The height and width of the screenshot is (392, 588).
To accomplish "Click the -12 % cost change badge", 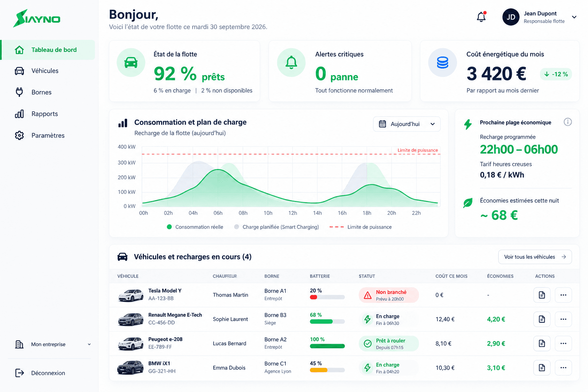I will 556,74.
